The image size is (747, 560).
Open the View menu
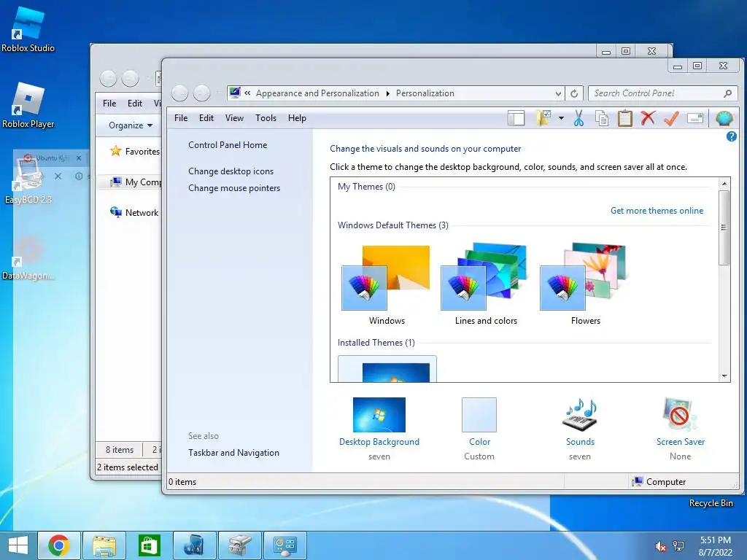[234, 118]
